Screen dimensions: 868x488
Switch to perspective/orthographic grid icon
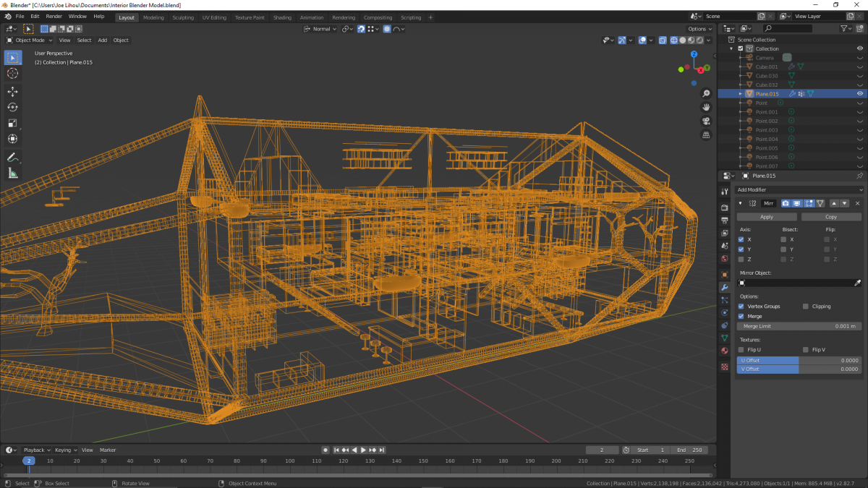pyautogui.click(x=706, y=135)
